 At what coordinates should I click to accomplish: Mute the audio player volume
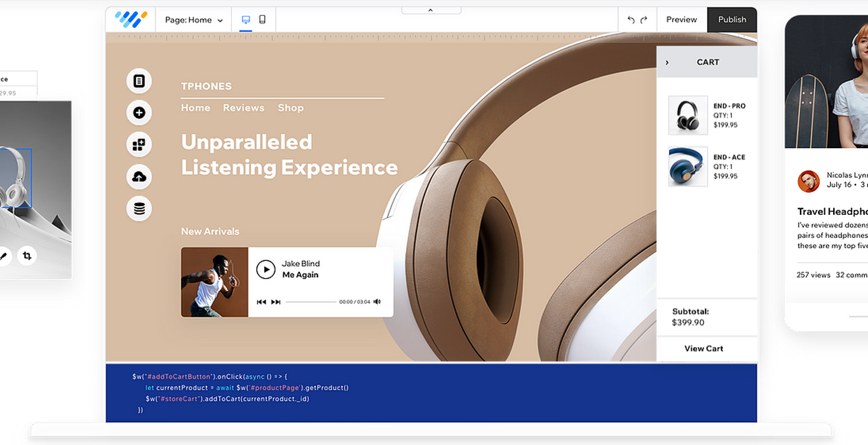(x=377, y=302)
